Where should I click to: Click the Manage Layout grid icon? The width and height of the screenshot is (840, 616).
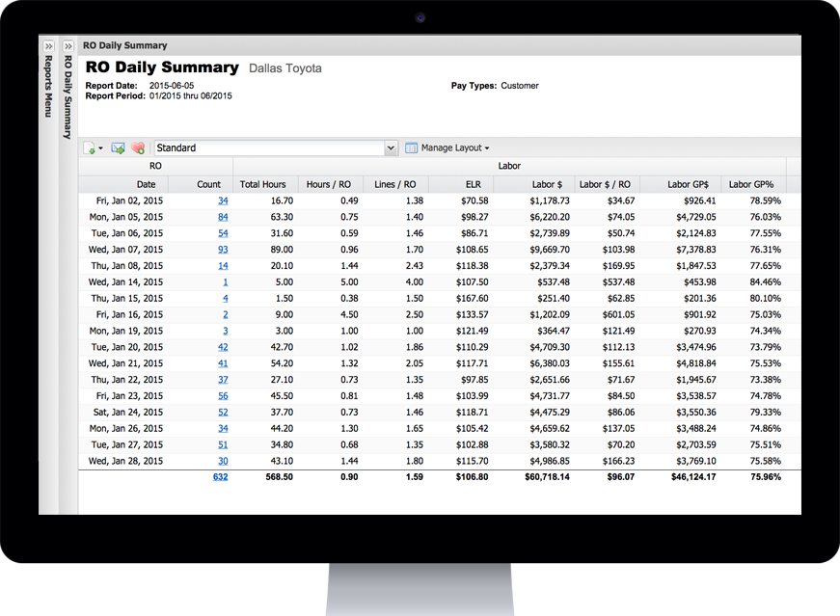pos(414,147)
